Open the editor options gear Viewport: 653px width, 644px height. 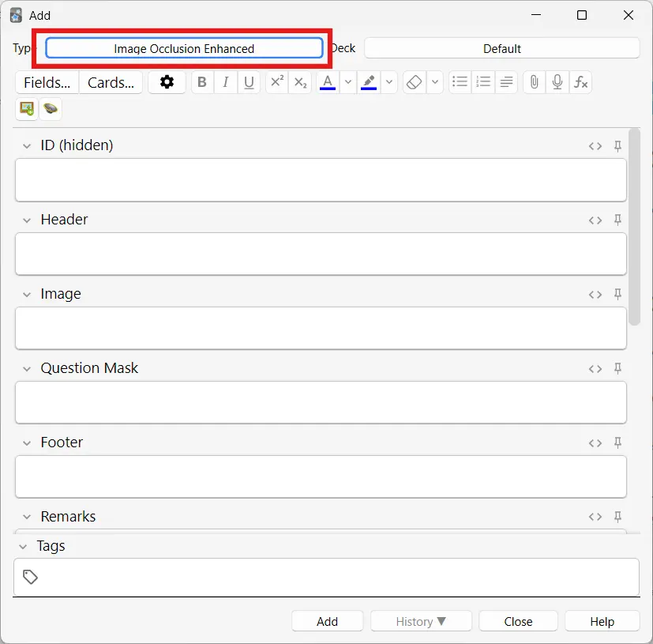[x=167, y=82]
